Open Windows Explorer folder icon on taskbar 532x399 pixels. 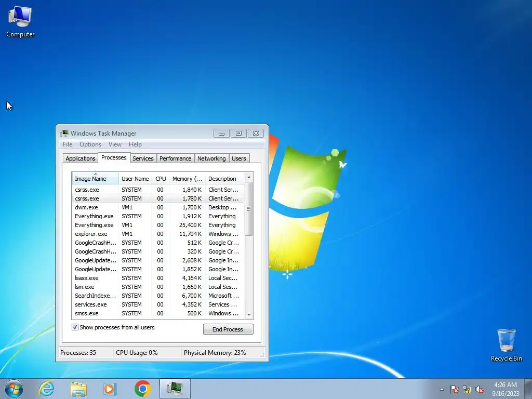(x=78, y=389)
